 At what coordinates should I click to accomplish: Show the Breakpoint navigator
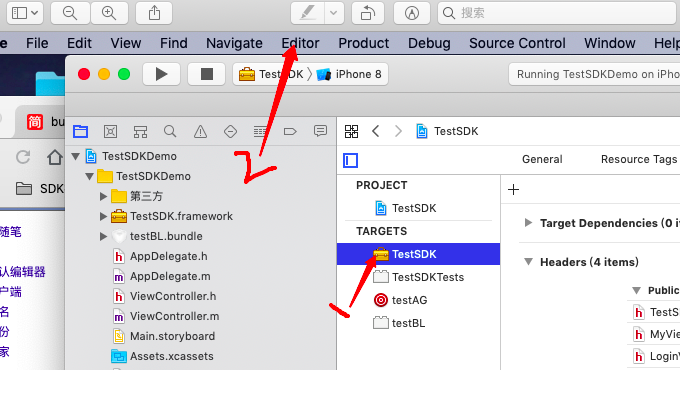290,131
